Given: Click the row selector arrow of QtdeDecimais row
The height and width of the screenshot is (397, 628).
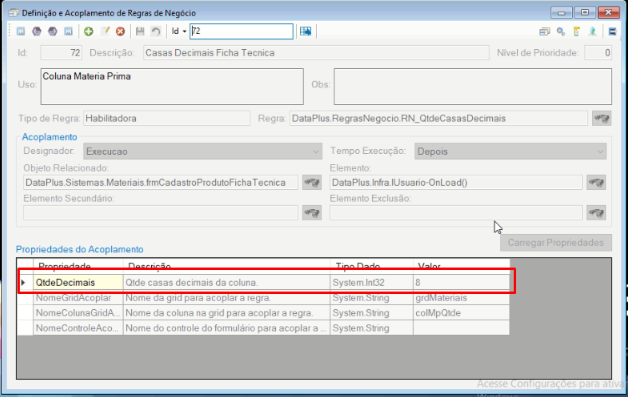Looking at the screenshot, I should click(x=25, y=282).
